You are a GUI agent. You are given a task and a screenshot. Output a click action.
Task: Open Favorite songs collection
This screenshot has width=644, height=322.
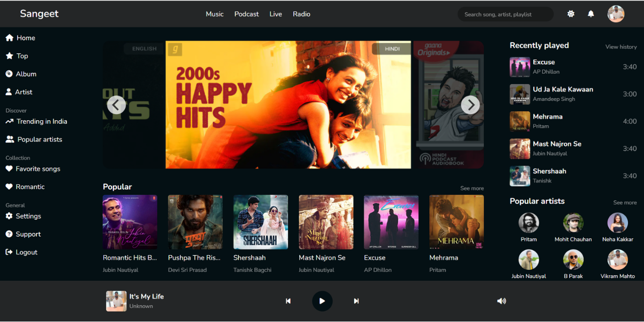click(33, 169)
